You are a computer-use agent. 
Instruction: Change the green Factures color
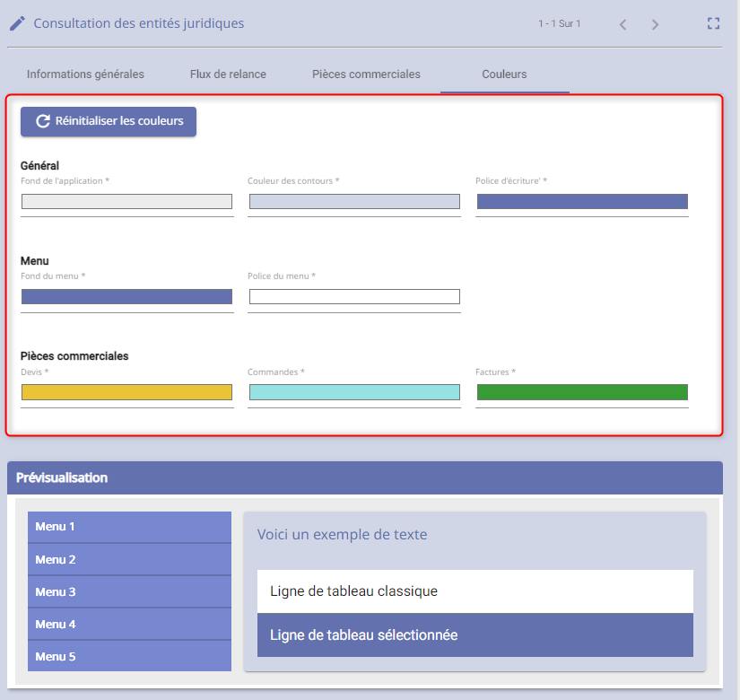click(582, 392)
